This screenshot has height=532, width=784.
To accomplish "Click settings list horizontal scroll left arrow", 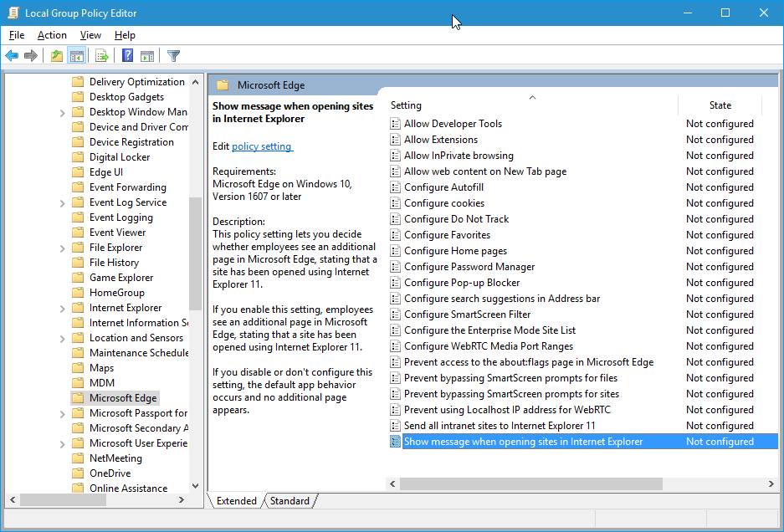I will (392, 483).
